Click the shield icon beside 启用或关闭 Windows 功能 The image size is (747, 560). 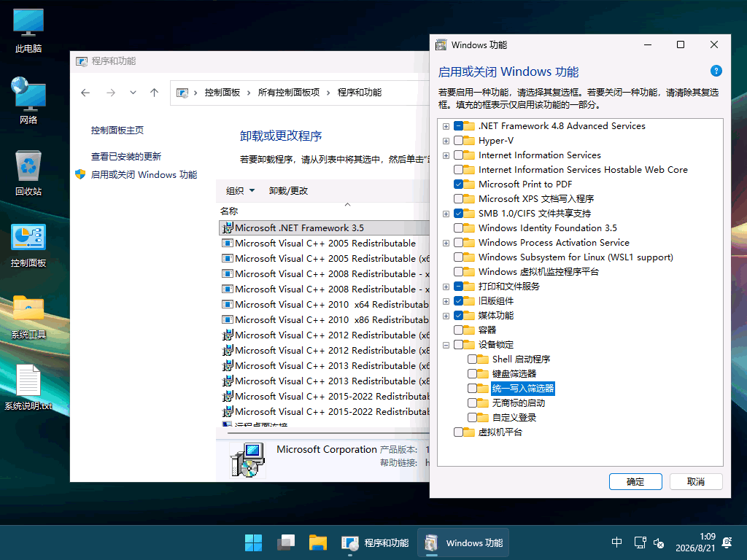pyautogui.click(x=80, y=174)
